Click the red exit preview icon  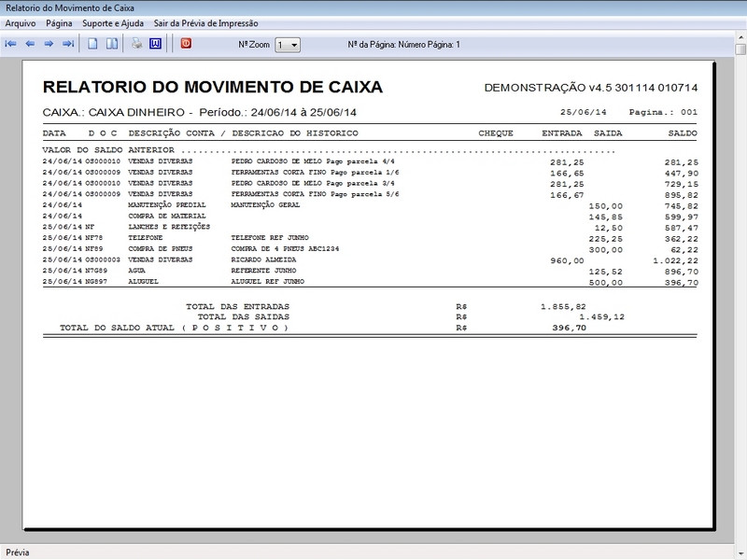185,44
